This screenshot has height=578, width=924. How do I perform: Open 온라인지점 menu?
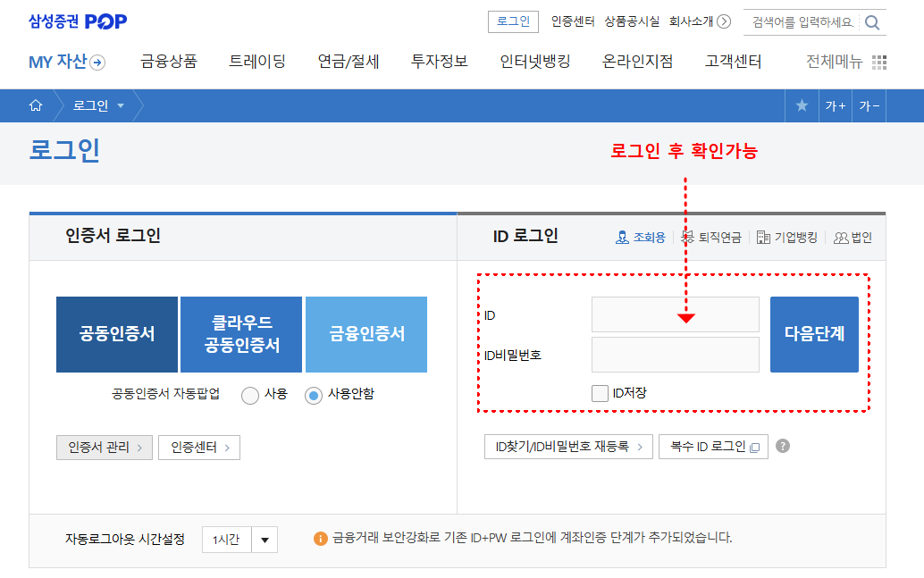click(x=638, y=62)
